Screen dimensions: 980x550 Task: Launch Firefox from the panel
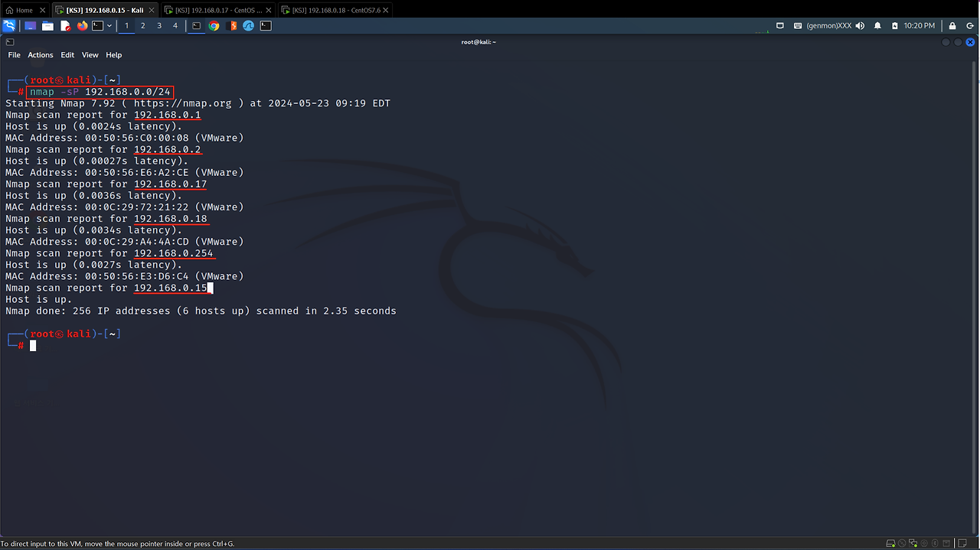tap(82, 26)
